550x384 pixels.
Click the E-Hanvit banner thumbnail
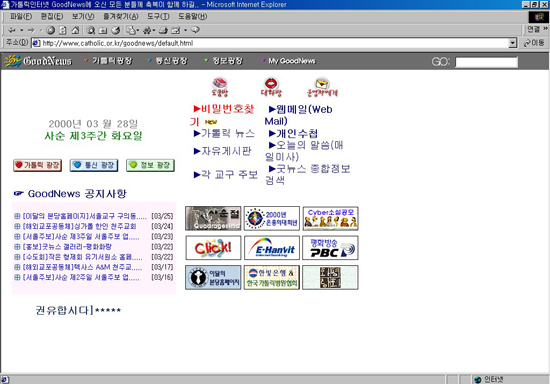point(272,248)
